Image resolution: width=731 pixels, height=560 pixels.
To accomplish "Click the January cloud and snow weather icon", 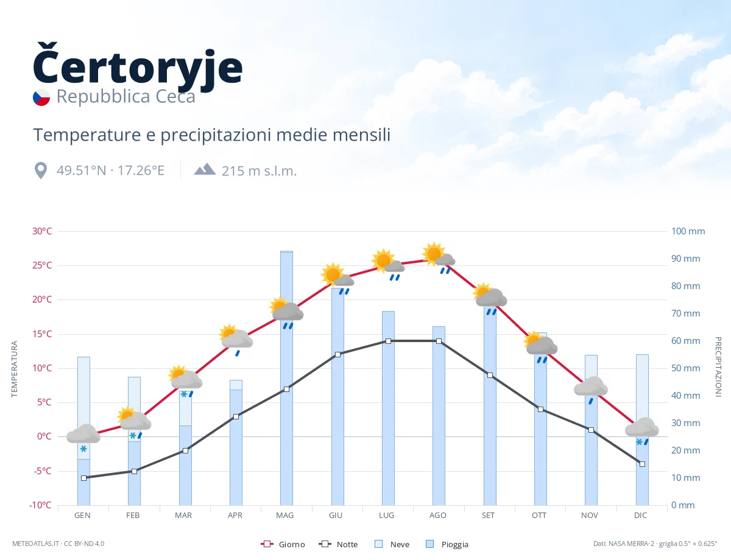I will coord(83,438).
